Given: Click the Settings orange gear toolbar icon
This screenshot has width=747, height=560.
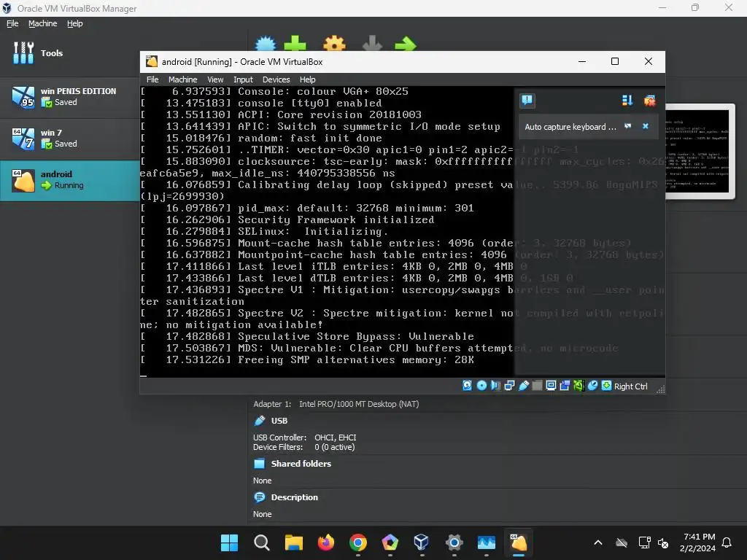Looking at the screenshot, I should click(x=334, y=43).
